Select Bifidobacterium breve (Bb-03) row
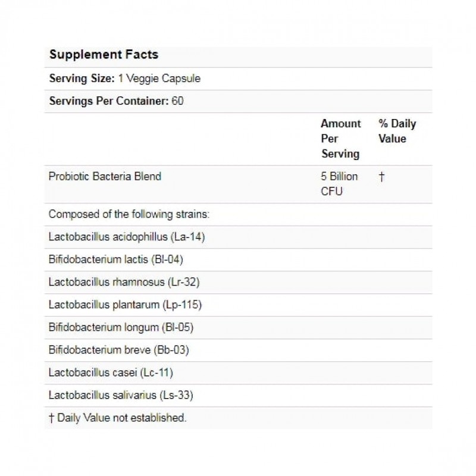Image resolution: width=476 pixels, height=476 pixels. click(118, 350)
